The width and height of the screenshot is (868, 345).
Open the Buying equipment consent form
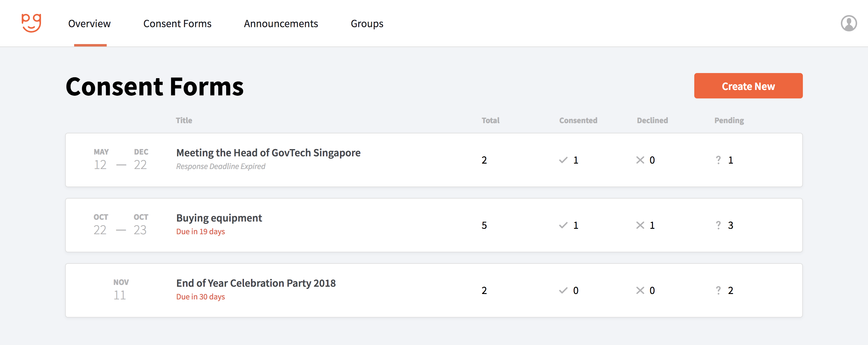[x=219, y=218]
